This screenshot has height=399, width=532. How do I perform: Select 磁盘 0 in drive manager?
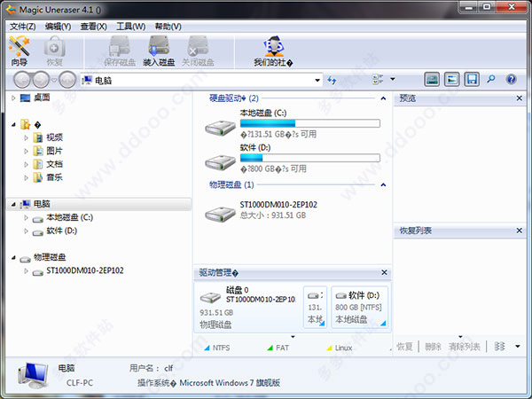pyautogui.click(x=248, y=307)
